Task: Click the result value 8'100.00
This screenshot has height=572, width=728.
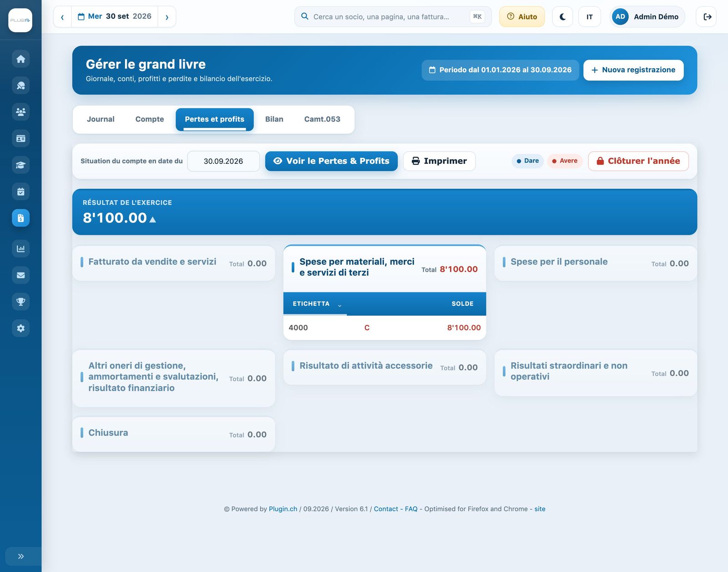Action: click(115, 218)
